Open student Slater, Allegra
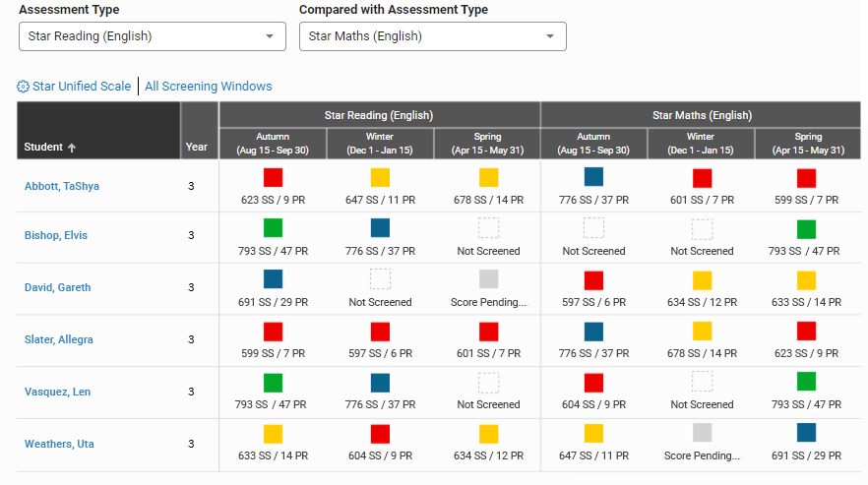The height and width of the screenshot is (485, 868). (59, 339)
